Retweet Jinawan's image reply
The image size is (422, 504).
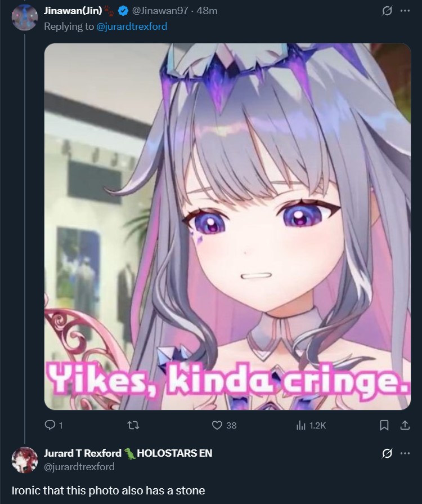(133, 425)
